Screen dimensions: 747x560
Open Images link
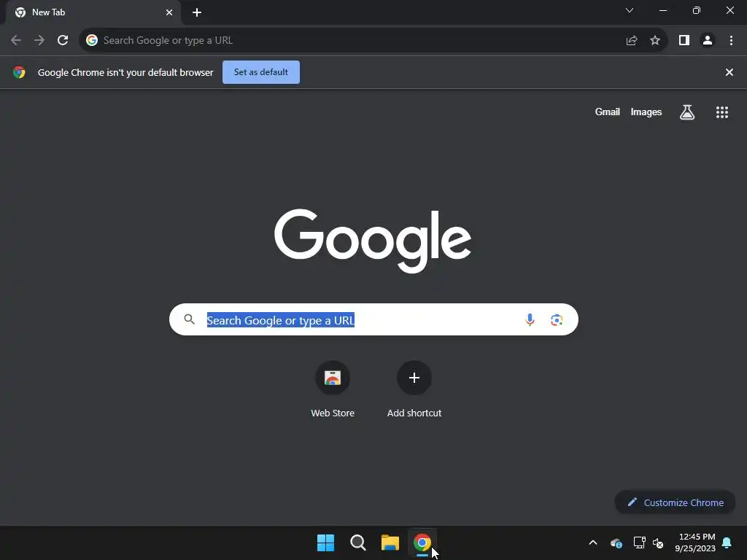coord(646,112)
